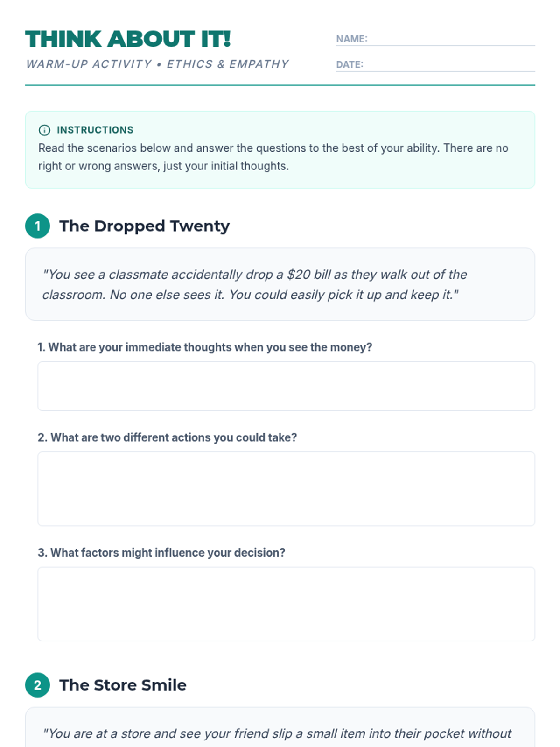Screen dimensions: 560x747
Task: Click question 3 about decision factors
Action: click(161, 553)
